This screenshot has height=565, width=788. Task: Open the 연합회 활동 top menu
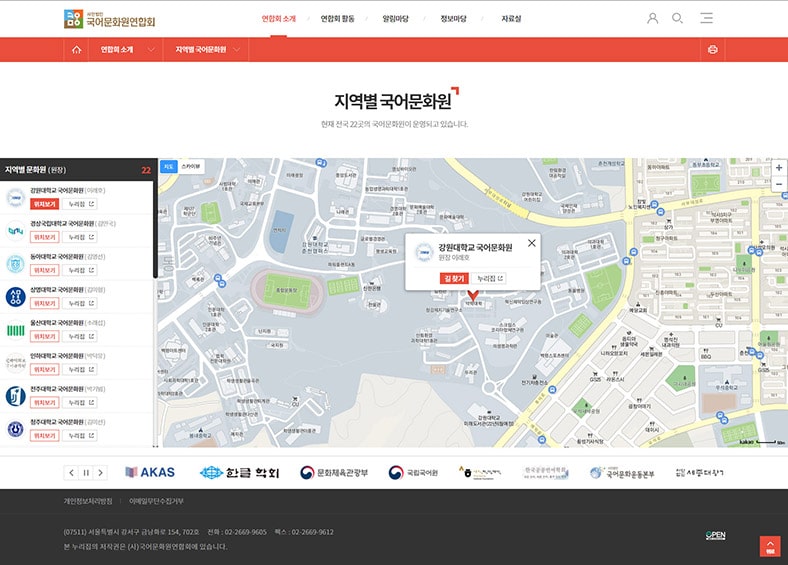coord(340,18)
